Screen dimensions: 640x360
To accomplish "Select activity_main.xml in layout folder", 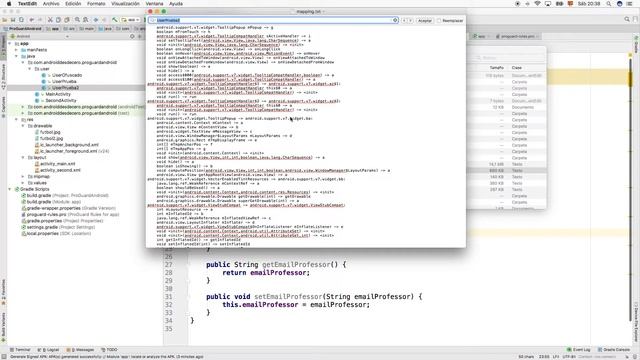I will click(x=58, y=164).
